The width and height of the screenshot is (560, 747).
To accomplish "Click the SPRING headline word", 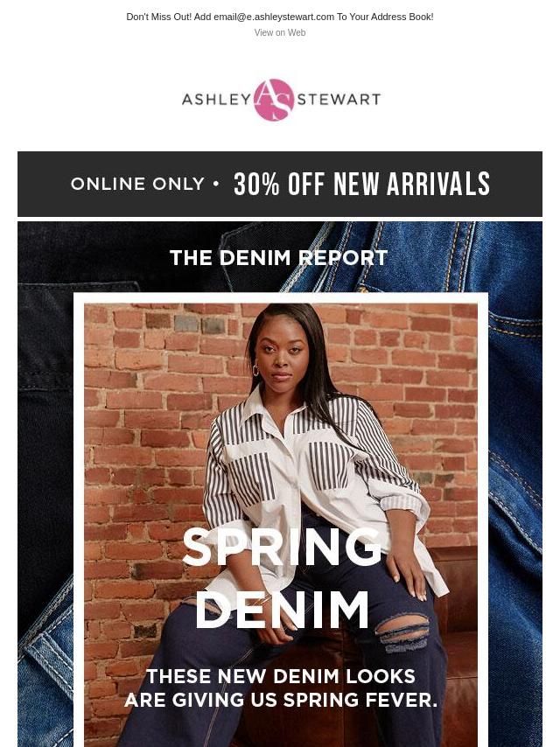I will tap(282, 547).
